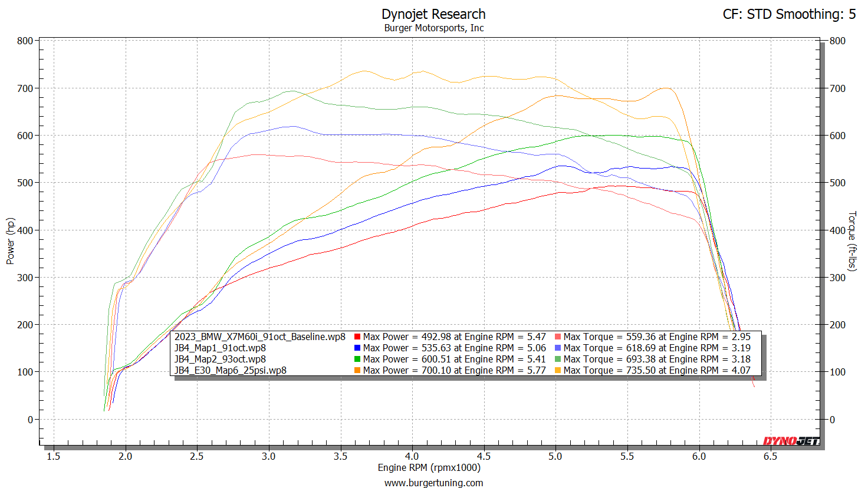Click the Engine RPM (rpmx1000) axis title
The width and height of the screenshot is (868, 488).
[x=429, y=468]
